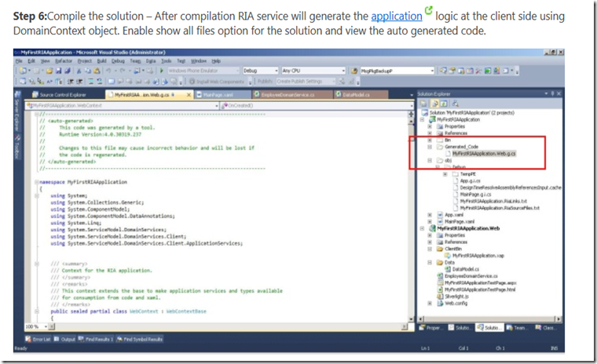Click the Cut scissors icon
Screen dimensions: 597x364
(79, 71)
